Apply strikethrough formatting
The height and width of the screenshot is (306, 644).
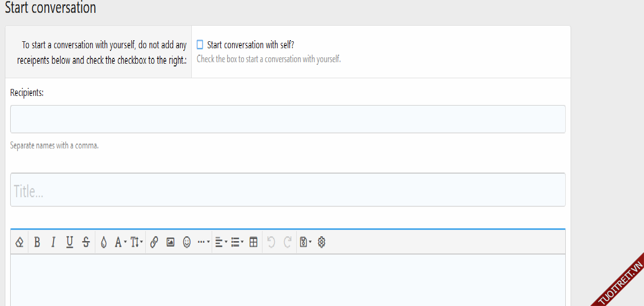point(86,242)
